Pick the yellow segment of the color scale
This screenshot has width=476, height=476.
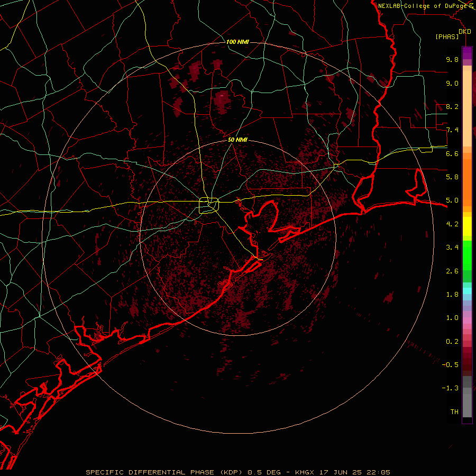467,226
